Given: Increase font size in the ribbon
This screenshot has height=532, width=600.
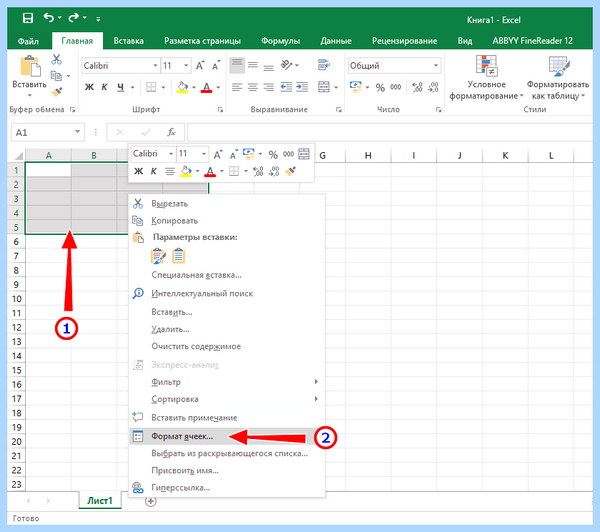Looking at the screenshot, I should 200,65.
